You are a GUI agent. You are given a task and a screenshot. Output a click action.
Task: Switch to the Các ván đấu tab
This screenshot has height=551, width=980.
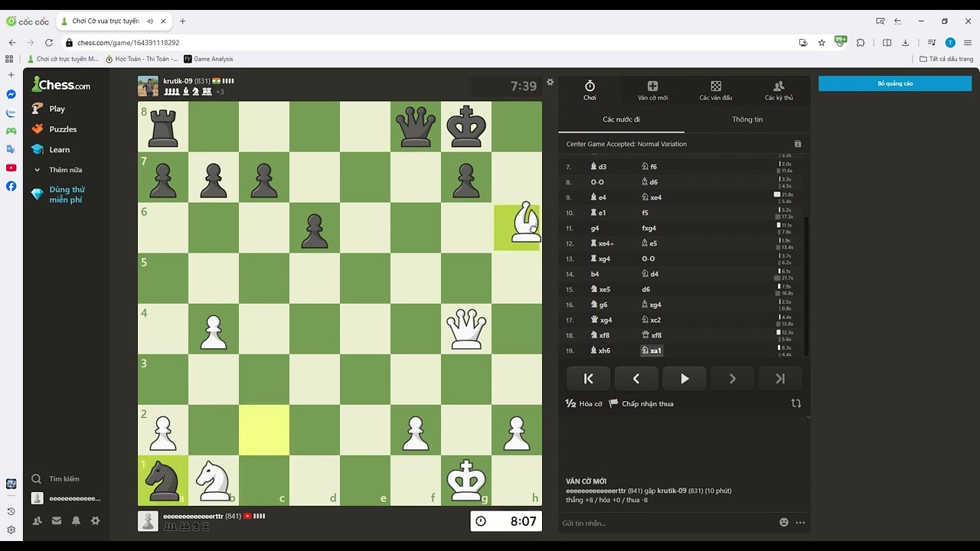point(716,90)
